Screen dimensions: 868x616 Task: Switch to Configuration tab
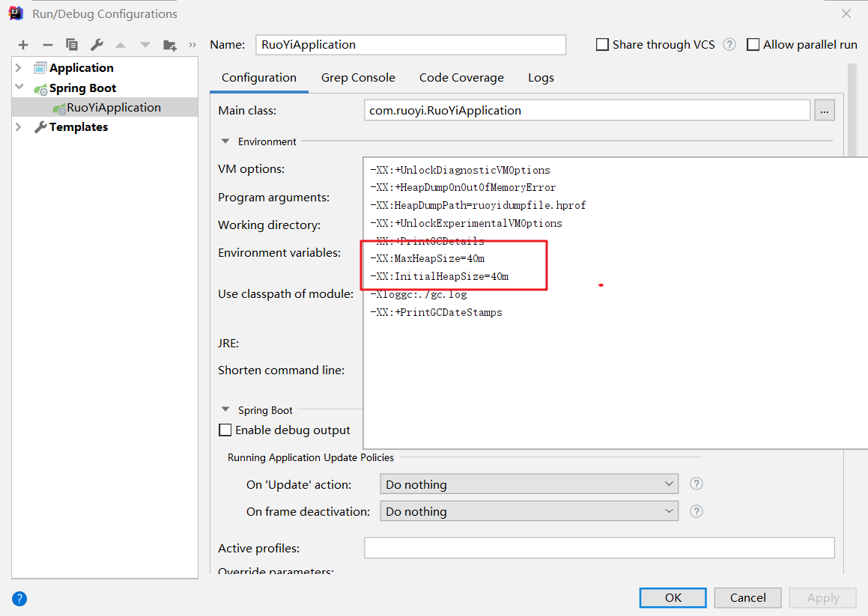click(x=259, y=78)
